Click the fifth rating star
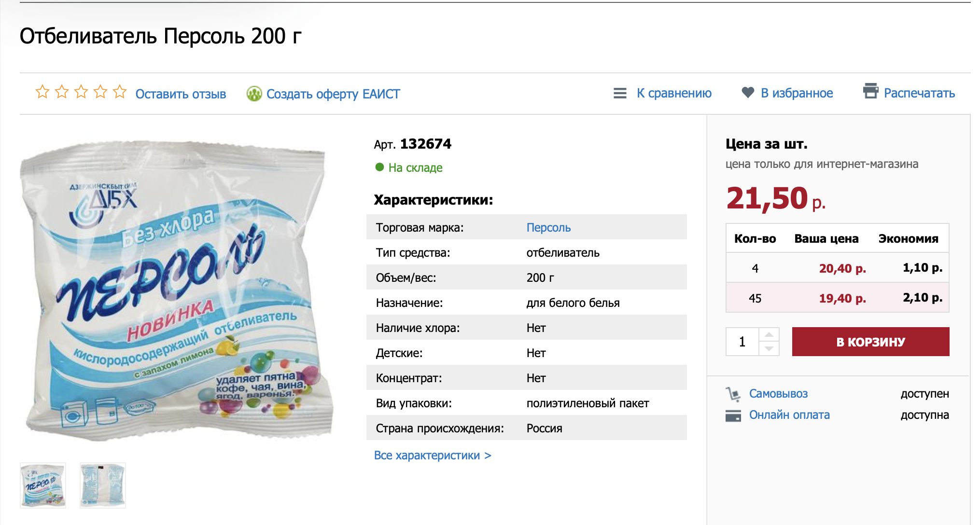This screenshot has width=980, height=525. coord(120,92)
